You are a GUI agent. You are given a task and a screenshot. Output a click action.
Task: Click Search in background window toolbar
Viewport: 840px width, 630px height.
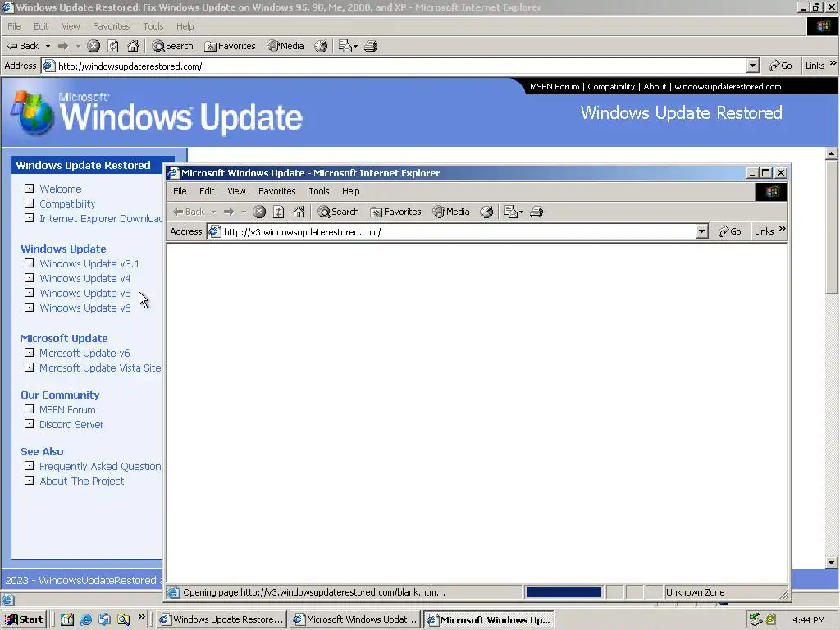click(172, 46)
